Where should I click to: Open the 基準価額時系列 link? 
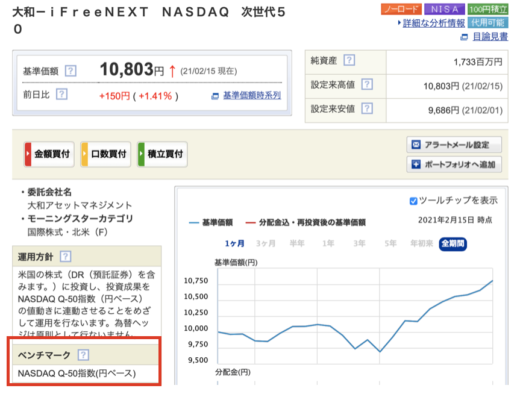pos(252,96)
